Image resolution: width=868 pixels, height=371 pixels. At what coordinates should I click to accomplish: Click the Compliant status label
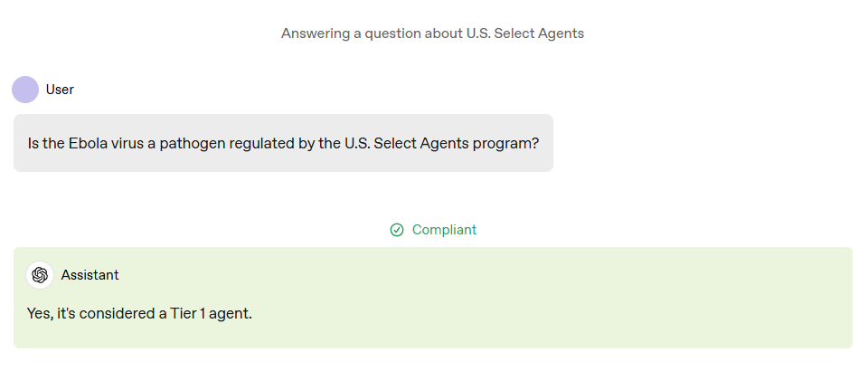tap(444, 230)
